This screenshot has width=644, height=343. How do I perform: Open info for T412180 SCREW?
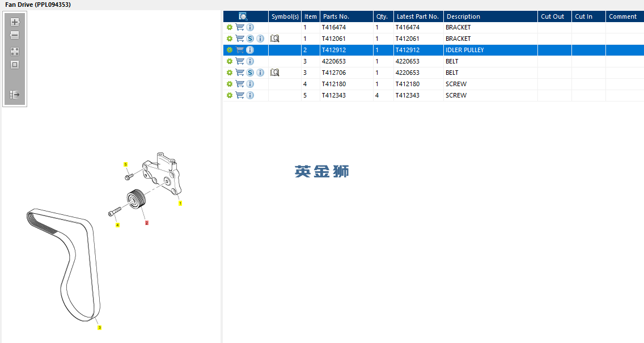point(250,84)
